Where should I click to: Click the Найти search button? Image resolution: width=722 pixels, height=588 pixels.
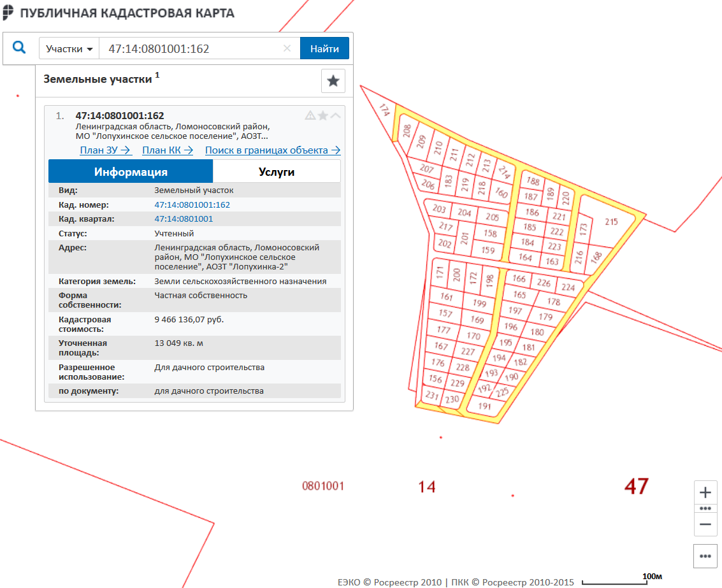324,48
